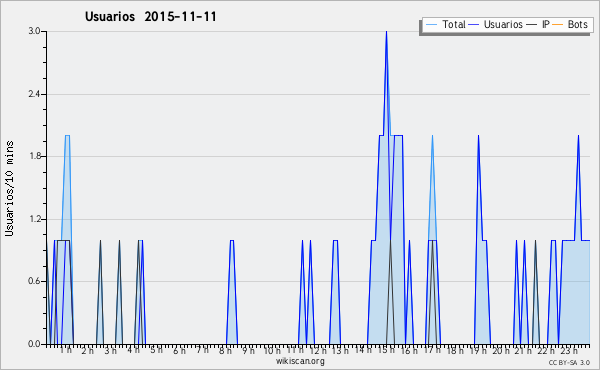The image size is (600, 370).
Task: Click the 7 h x-axis label
Action: pos(202,350)
